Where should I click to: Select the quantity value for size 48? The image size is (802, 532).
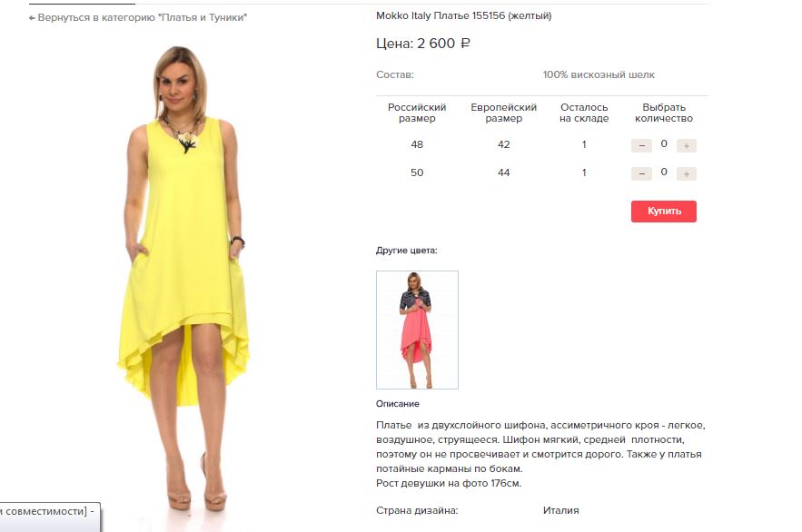664,144
